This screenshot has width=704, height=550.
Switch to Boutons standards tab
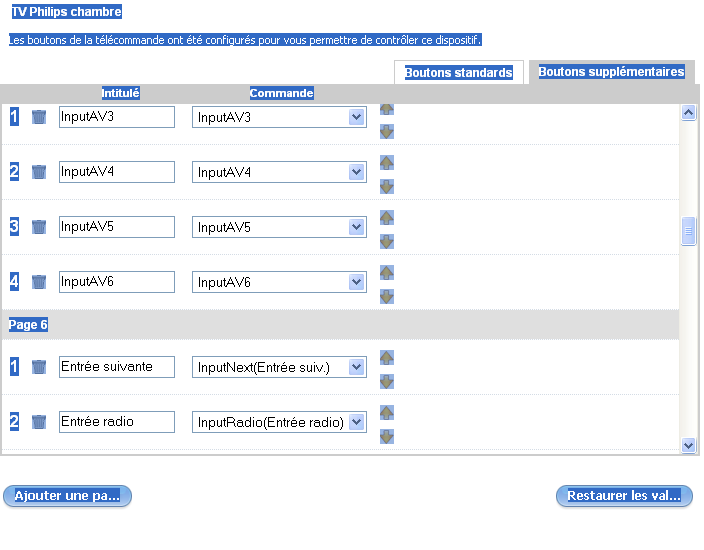point(459,73)
